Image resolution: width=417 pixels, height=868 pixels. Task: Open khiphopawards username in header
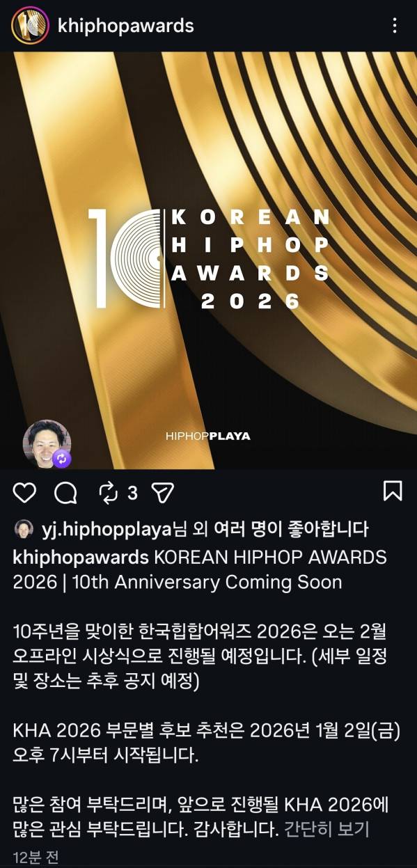click(x=126, y=26)
